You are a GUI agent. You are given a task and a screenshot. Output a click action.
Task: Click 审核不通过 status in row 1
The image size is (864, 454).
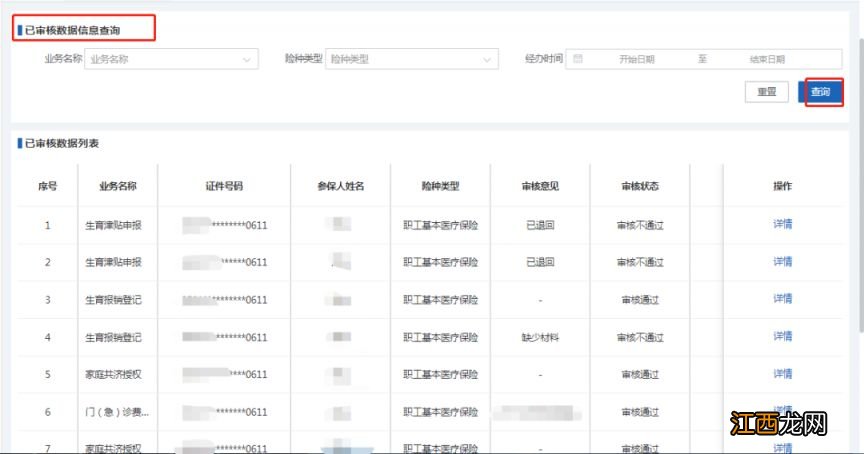click(640, 225)
